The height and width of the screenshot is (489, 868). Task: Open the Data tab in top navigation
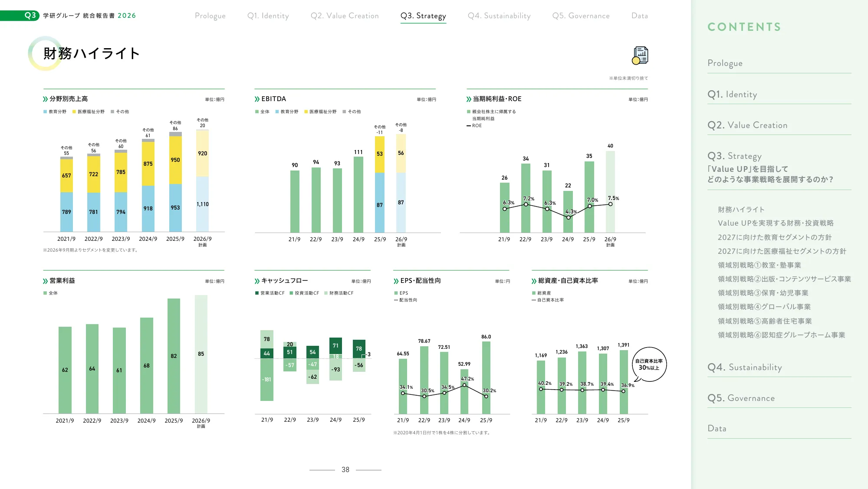[640, 16]
